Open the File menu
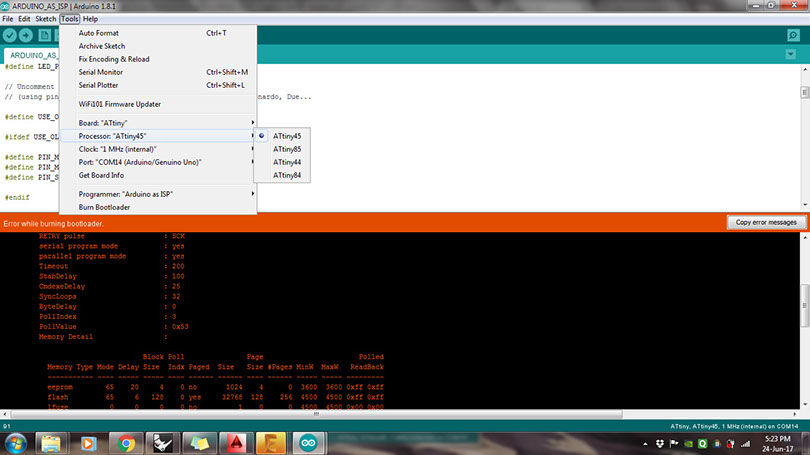This screenshot has width=810, height=455. [8, 19]
